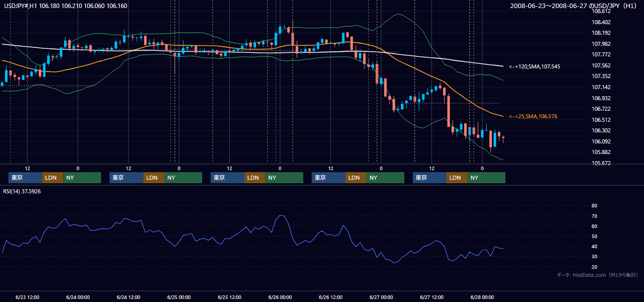This screenshot has height=302, width=644.
Task: Click the RSI(14) 37.5926 indicator label
Action: point(22,191)
